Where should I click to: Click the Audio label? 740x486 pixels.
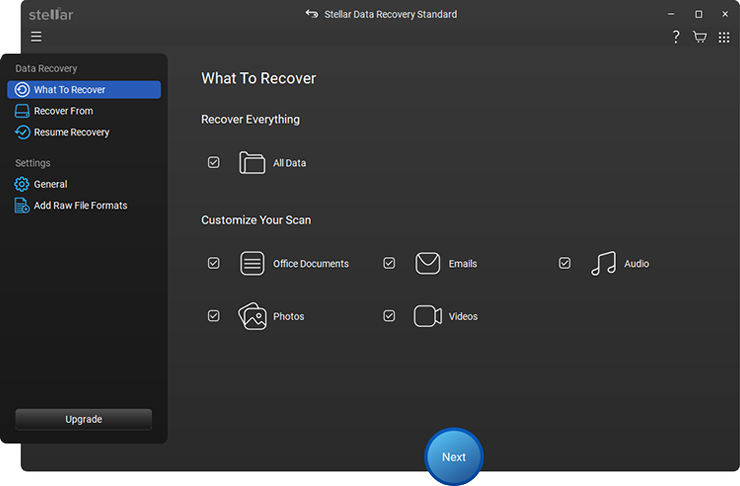(x=636, y=264)
